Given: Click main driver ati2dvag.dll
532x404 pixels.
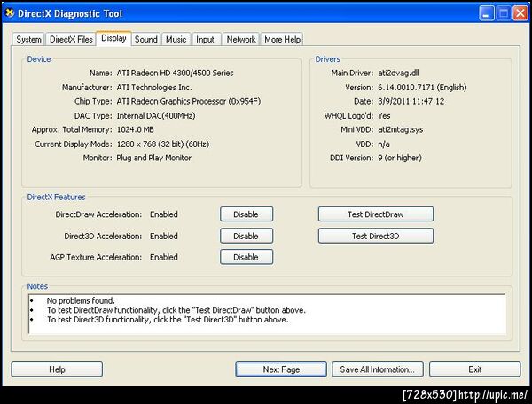Looking at the screenshot, I should click(398, 73).
